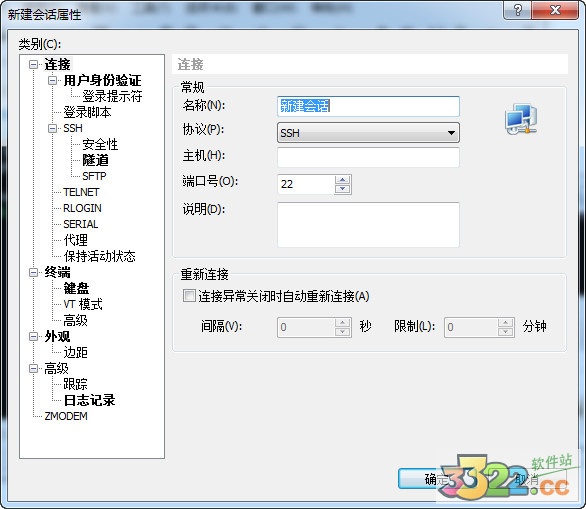Click the help question mark button
The width and height of the screenshot is (586, 509).
[x=517, y=10]
